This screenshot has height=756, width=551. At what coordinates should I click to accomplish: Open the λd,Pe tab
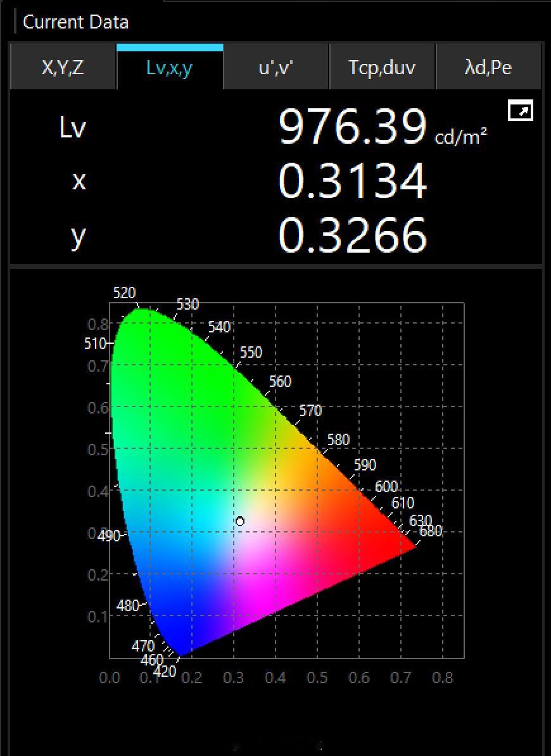point(488,68)
